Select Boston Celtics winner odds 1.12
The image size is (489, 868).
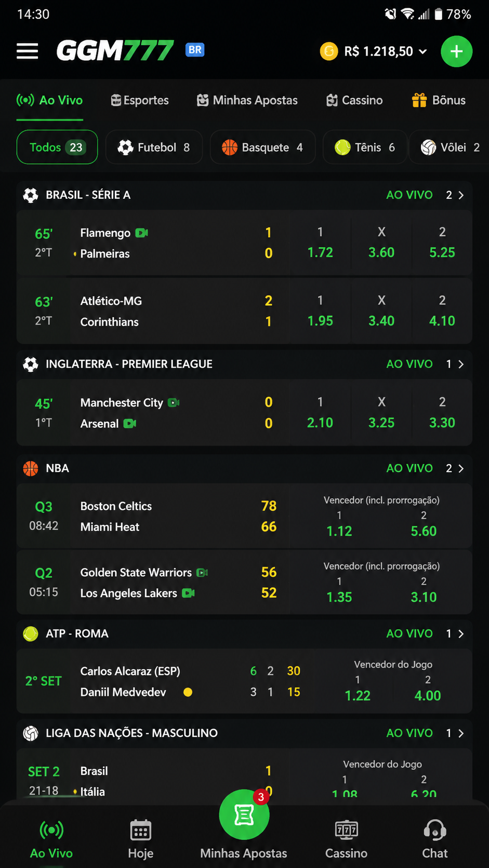point(339,523)
